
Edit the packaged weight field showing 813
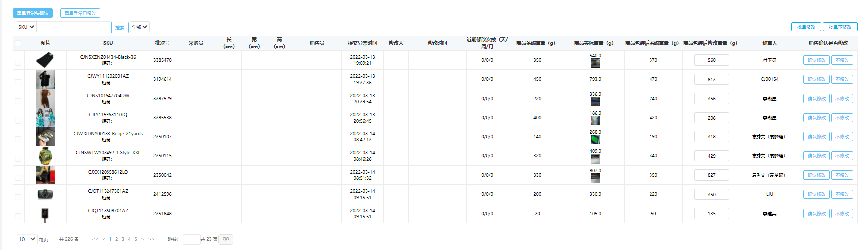[x=711, y=79]
